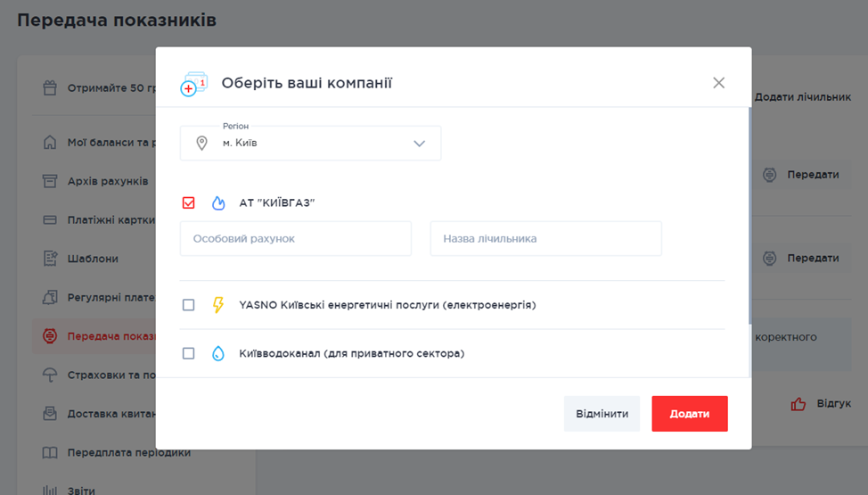Check the Київводоканал checkbox
Viewport: 868px width, 495px height.
pyautogui.click(x=188, y=354)
